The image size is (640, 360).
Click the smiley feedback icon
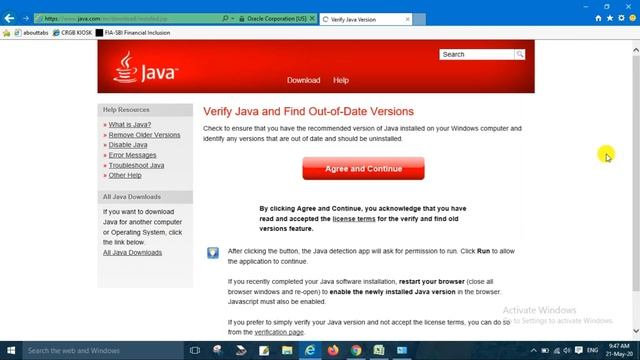pyautogui.click(x=633, y=18)
